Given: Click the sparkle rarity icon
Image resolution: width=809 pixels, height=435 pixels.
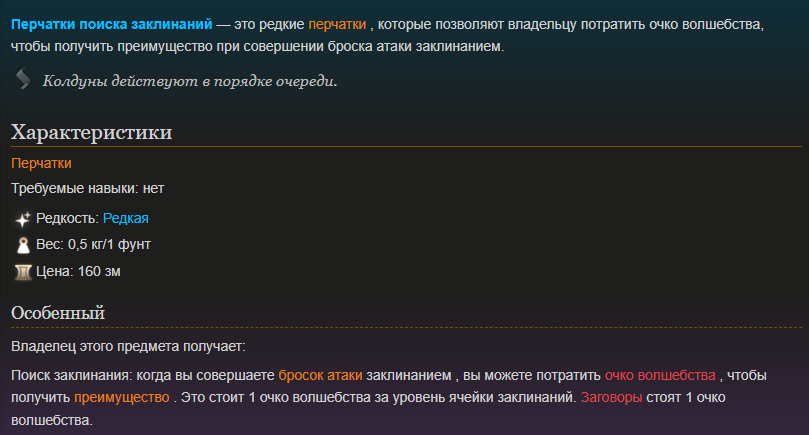Looking at the screenshot, I should 23,220.
